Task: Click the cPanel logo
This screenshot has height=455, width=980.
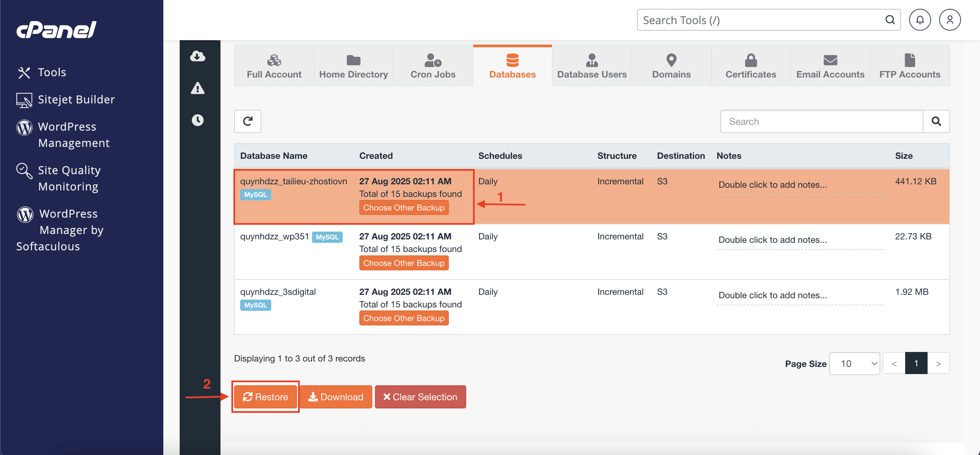Action: (x=56, y=29)
